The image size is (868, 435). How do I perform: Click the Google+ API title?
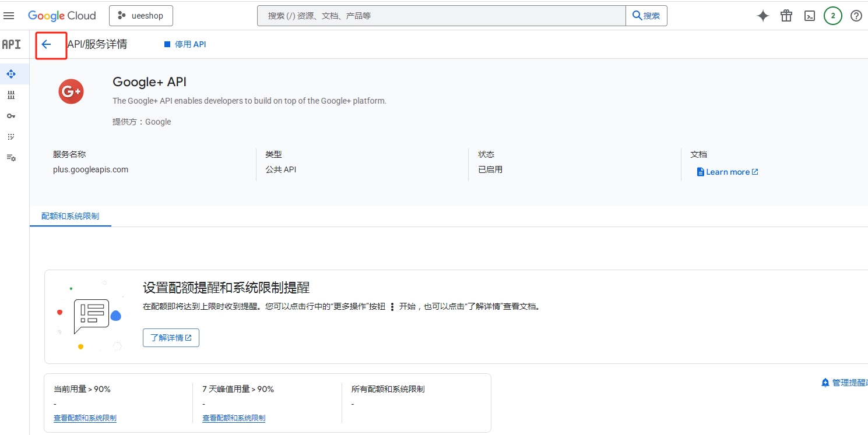coord(149,82)
